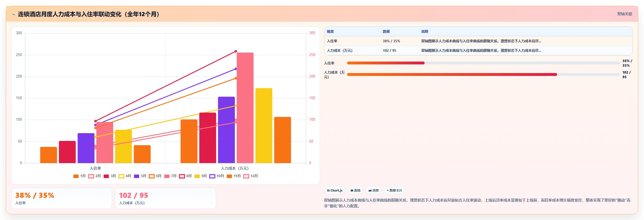
Task: Click the 入住率 x-axis category label
Action: point(95,169)
